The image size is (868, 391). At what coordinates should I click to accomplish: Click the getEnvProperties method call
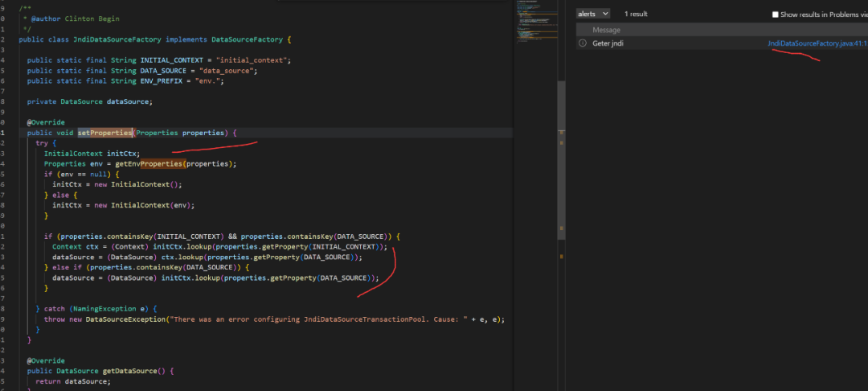coord(149,164)
